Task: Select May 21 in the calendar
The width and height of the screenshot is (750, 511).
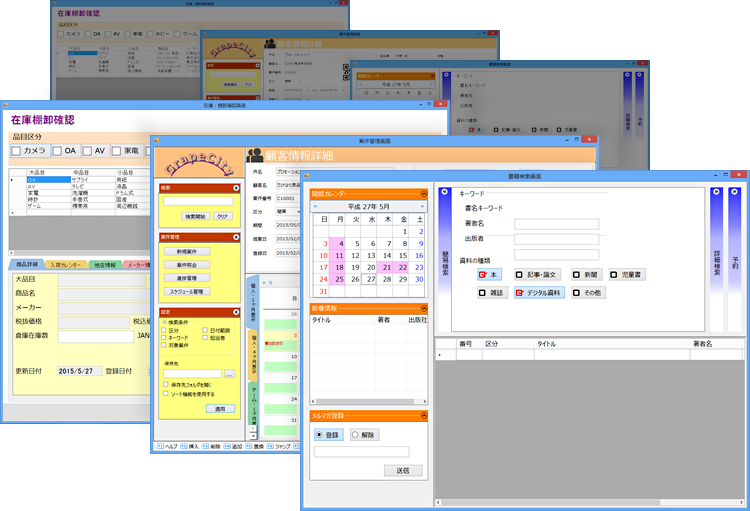Action: pyautogui.click(x=385, y=267)
